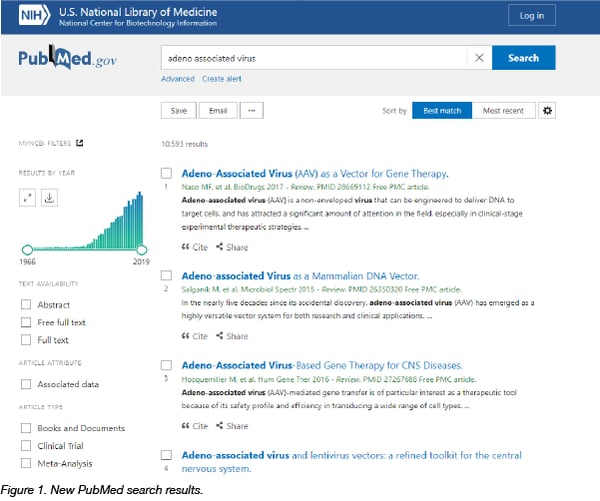This screenshot has height=501, width=600.
Task: Sort results by Best match
Action: point(442,111)
